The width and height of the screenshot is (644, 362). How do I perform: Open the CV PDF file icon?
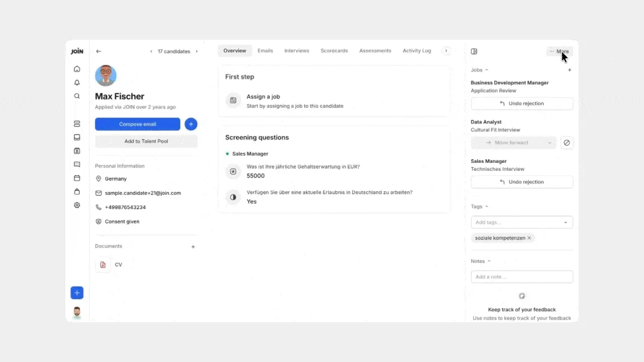103,264
